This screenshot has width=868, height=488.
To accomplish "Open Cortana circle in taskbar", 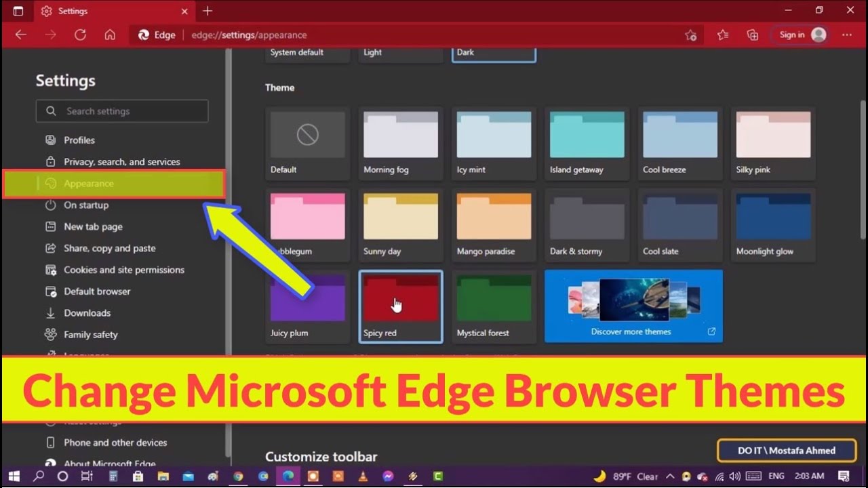I will pyautogui.click(x=62, y=476).
